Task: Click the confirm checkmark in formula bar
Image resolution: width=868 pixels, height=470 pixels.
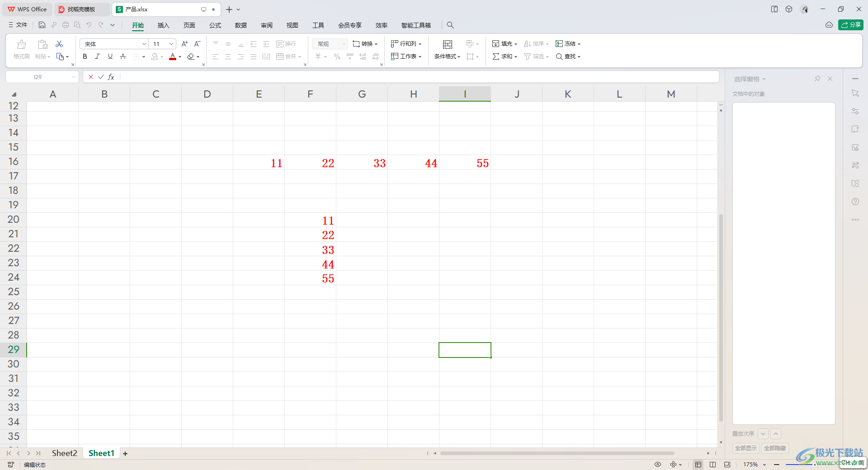Action: pos(101,77)
